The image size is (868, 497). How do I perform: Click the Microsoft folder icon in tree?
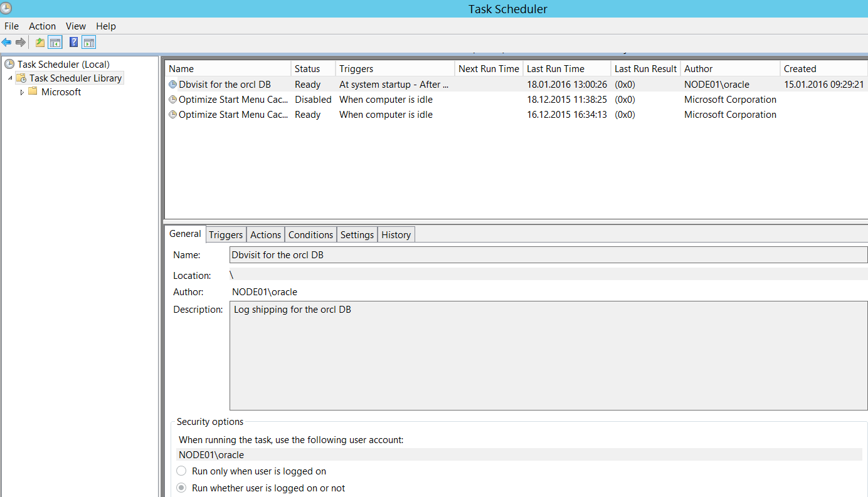pos(33,92)
